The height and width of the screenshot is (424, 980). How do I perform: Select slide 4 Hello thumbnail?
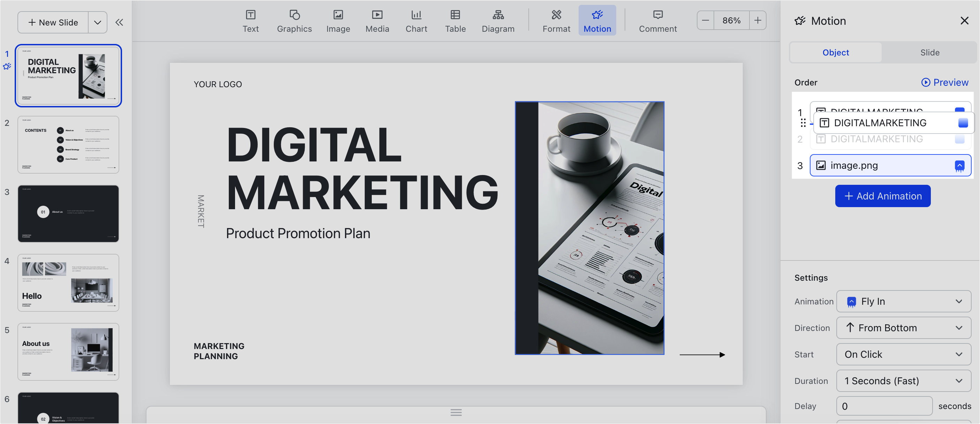pos(68,283)
